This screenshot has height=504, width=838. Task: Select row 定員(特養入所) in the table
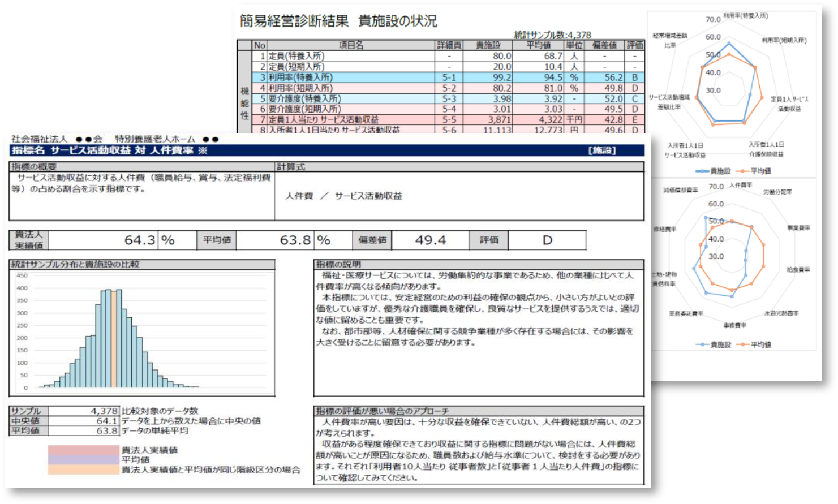click(448, 56)
